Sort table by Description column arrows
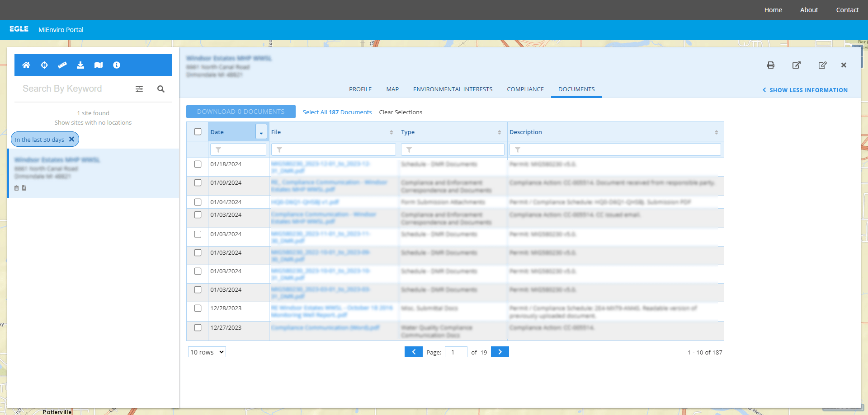Image resolution: width=868 pixels, height=415 pixels. point(717,132)
